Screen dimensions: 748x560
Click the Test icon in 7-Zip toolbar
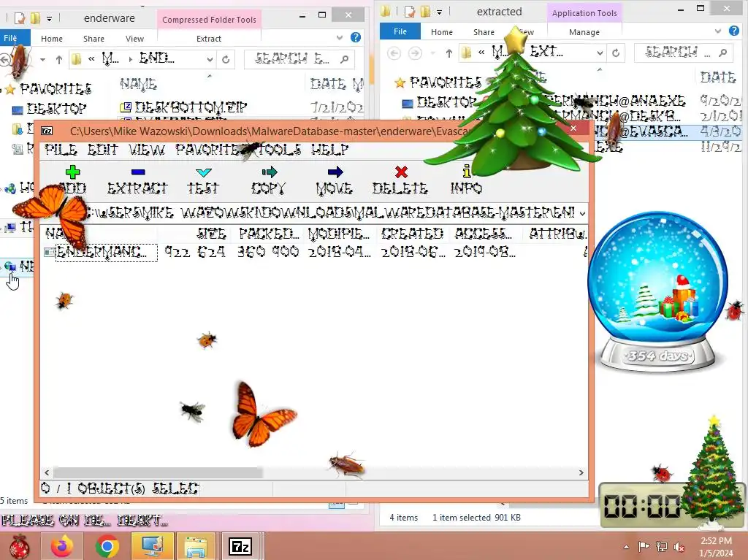pyautogui.click(x=203, y=172)
